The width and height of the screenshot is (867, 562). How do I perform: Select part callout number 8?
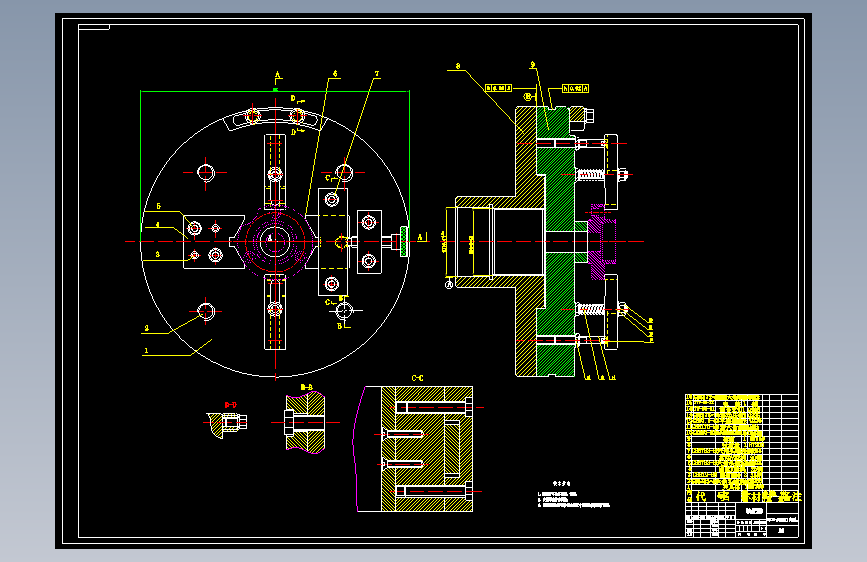click(x=458, y=66)
